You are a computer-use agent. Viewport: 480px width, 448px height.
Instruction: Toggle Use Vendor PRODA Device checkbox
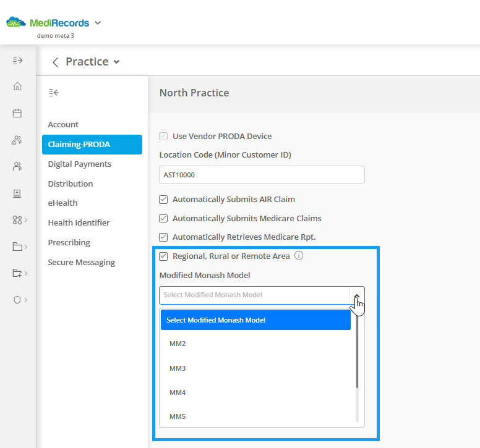(163, 136)
